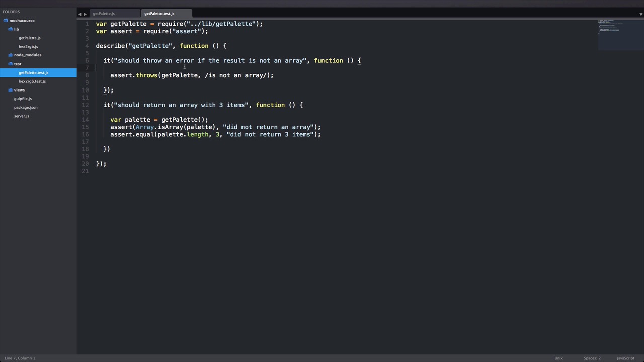Collapse the node_modules folder

pos(28,55)
